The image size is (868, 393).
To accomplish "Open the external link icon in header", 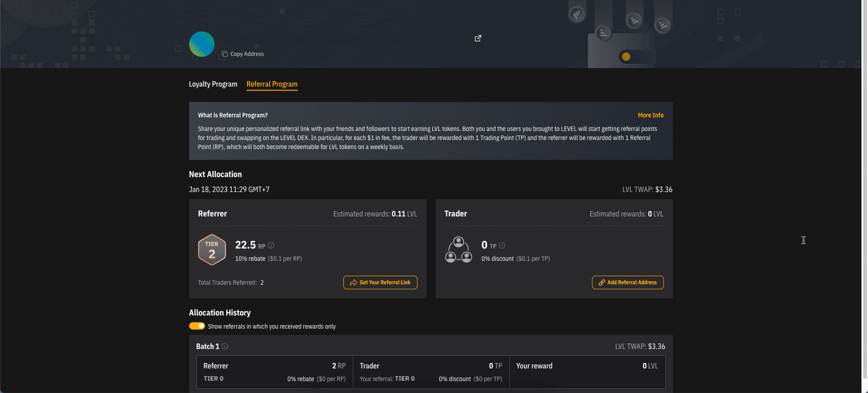I will (x=478, y=38).
